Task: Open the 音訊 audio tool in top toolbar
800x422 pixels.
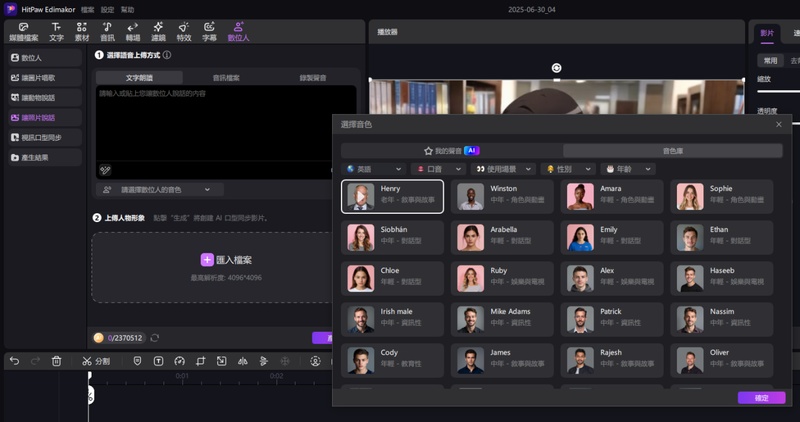Action: click(107, 31)
